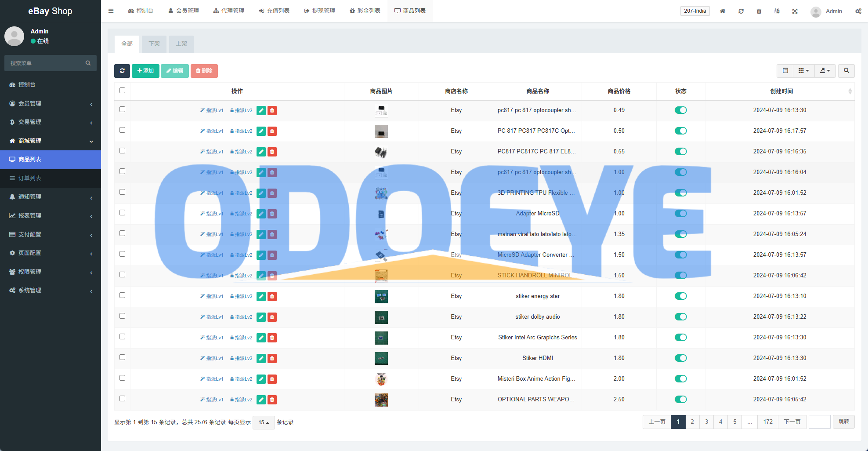Sort by 创建时间 column header
This screenshot has width=868, height=451.
point(781,91)
